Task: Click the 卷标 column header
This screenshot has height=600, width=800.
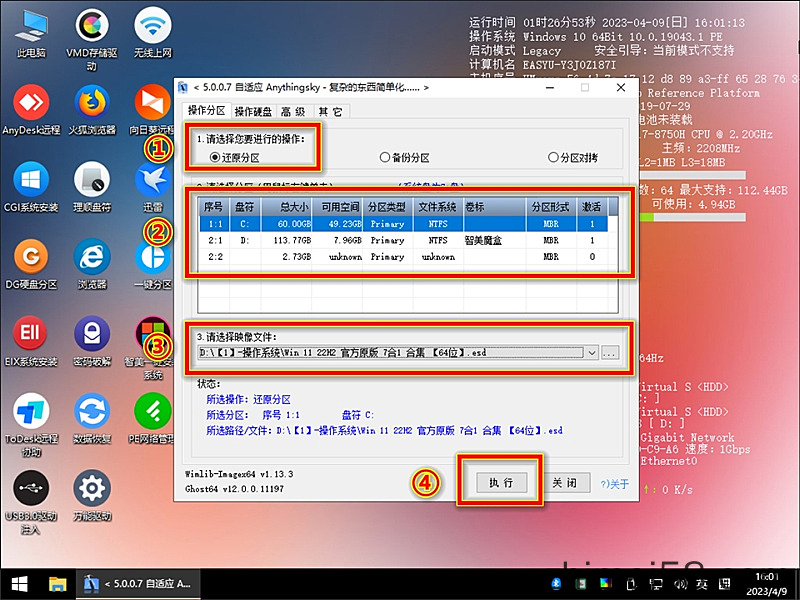Action: tap(495, 207)
